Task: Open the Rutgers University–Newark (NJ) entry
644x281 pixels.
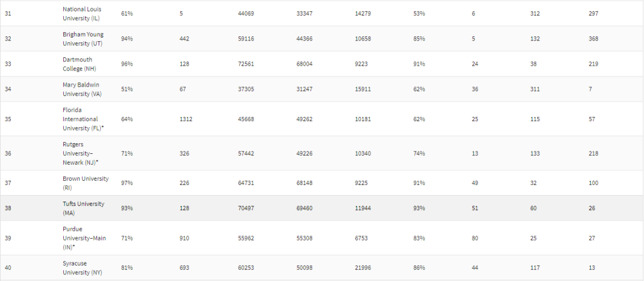Action: [x=81, y=153]
